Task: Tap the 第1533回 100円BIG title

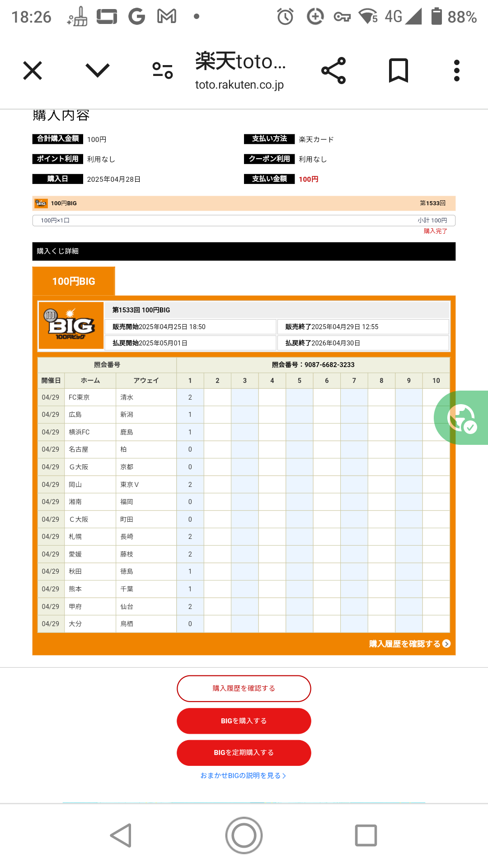Action: tap(141, 310)
